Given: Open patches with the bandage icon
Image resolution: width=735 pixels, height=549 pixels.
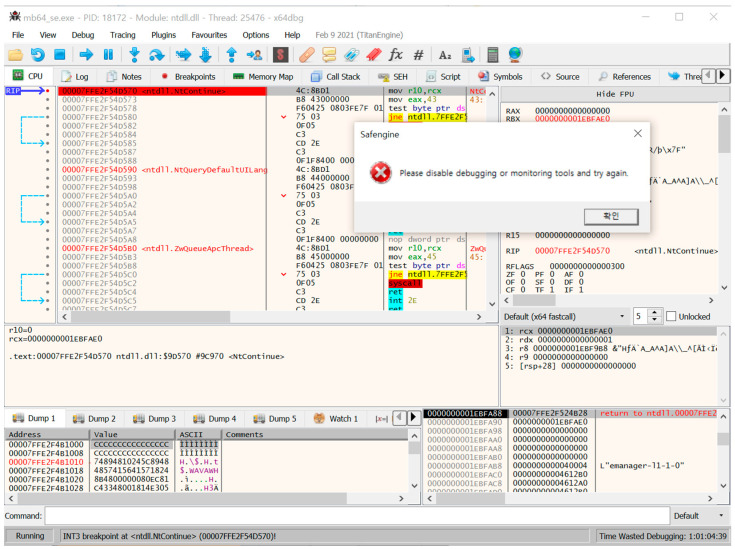Looking at the screenshot, I should pos(307,55).
